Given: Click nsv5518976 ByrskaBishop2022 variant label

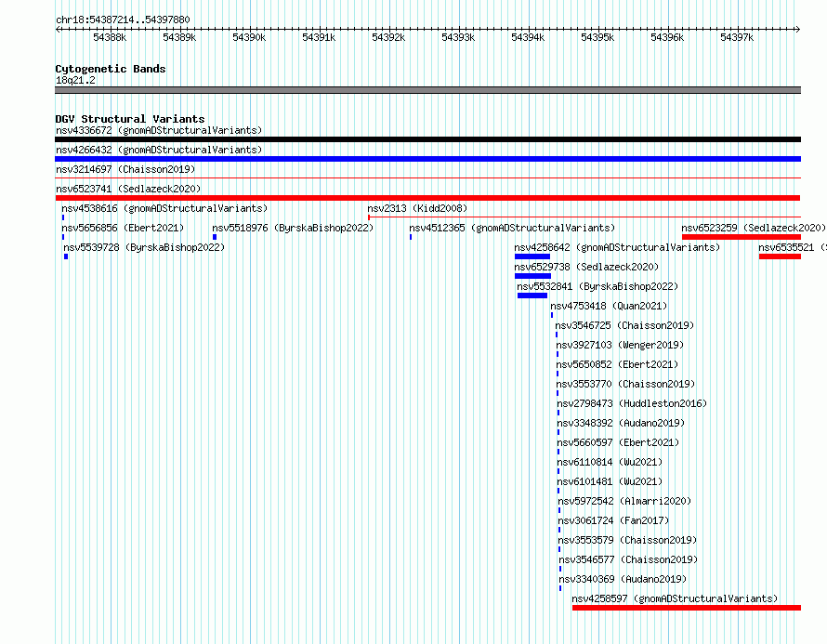Looking at the screenshot, I should (293, 228).
